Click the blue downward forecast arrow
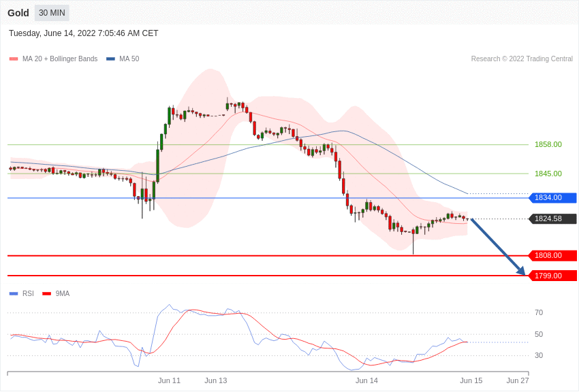 click(497, 246)
